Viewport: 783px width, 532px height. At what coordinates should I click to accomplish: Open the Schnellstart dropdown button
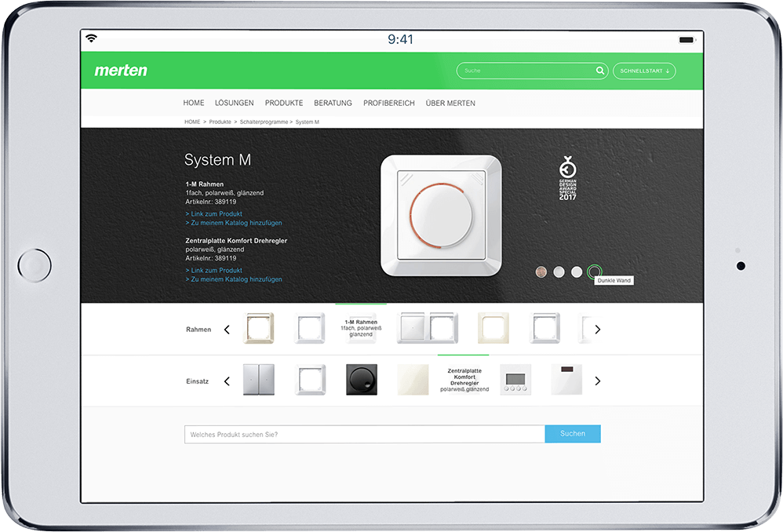click(644, 71)
